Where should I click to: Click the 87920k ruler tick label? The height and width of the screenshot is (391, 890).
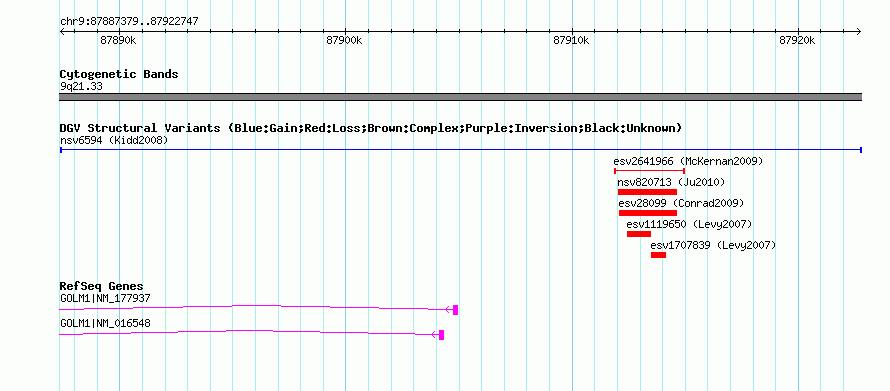797,40
